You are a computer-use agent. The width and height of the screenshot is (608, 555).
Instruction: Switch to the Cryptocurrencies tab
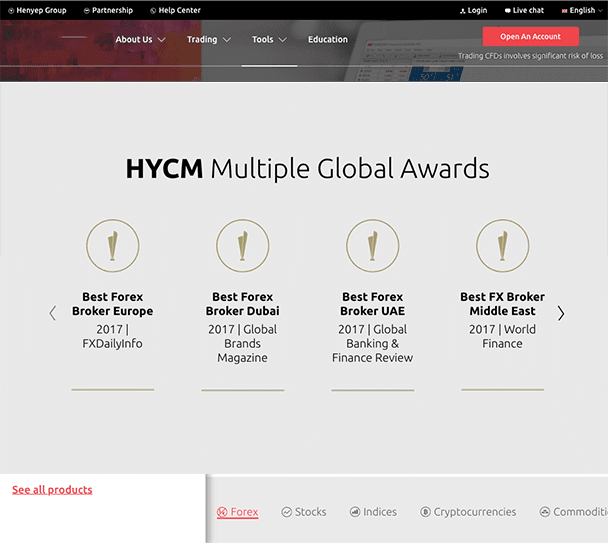[475, 512]
